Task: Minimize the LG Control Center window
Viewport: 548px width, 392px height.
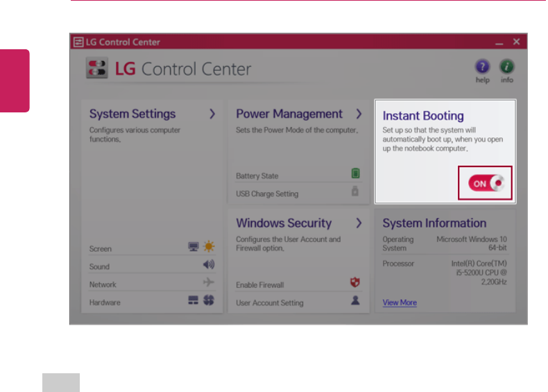Action: click(x=499, y=43)
